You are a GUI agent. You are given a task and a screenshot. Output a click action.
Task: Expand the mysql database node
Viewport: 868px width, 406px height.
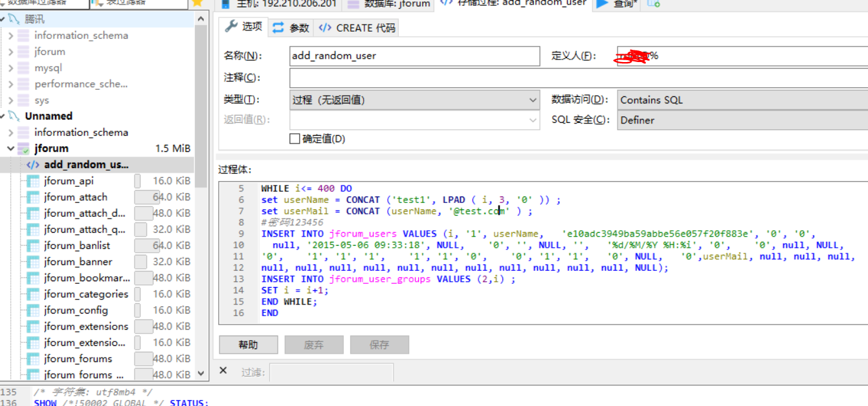11,68
